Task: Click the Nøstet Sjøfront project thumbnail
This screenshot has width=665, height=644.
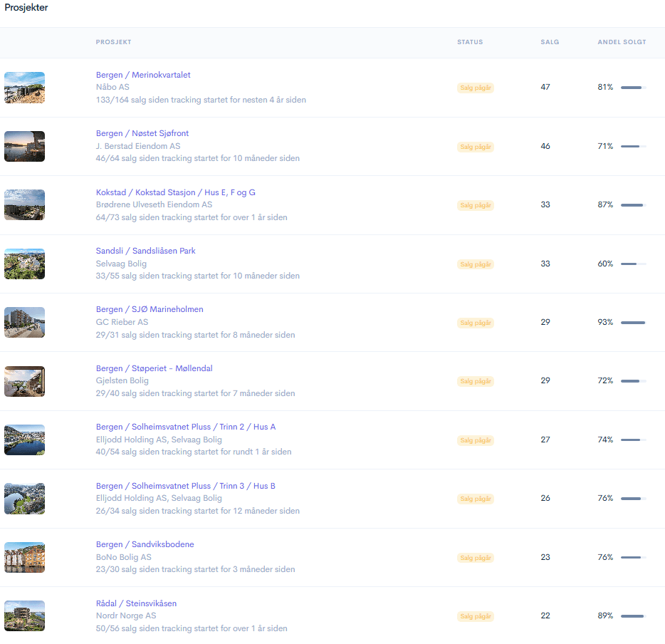Action: 25,146
